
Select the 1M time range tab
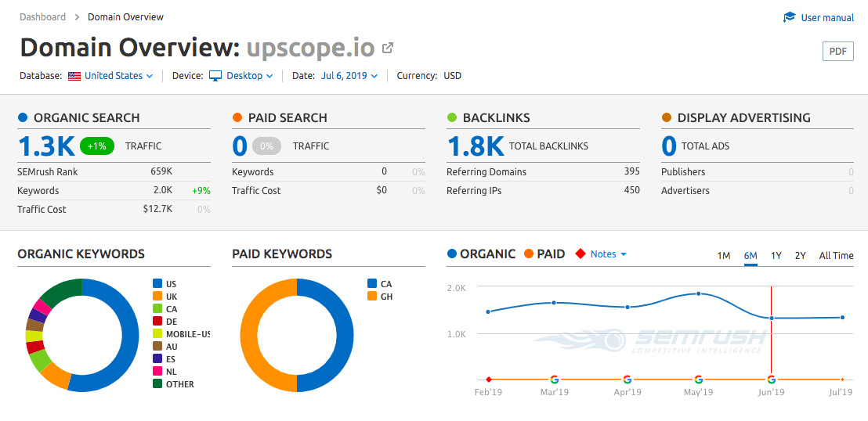[x=724, y=256]
